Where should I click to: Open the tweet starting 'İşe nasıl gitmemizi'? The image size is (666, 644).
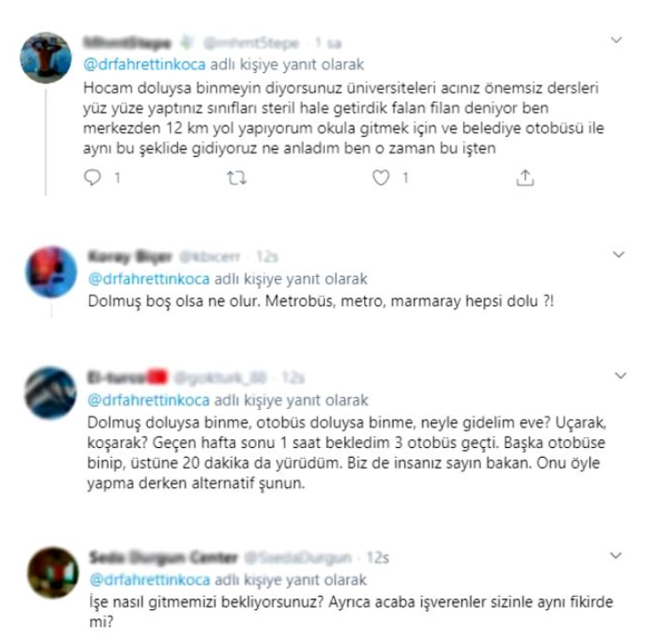pos(352,612)
